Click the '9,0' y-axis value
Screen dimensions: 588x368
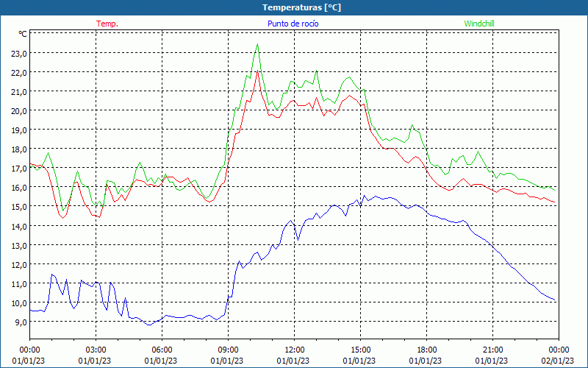[x=21, y=322]
